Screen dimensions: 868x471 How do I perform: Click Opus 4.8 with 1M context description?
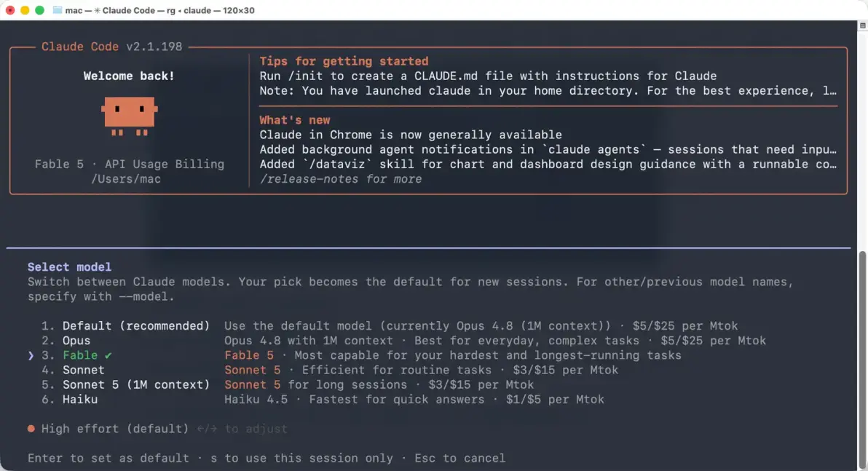(x=495, y=341)
